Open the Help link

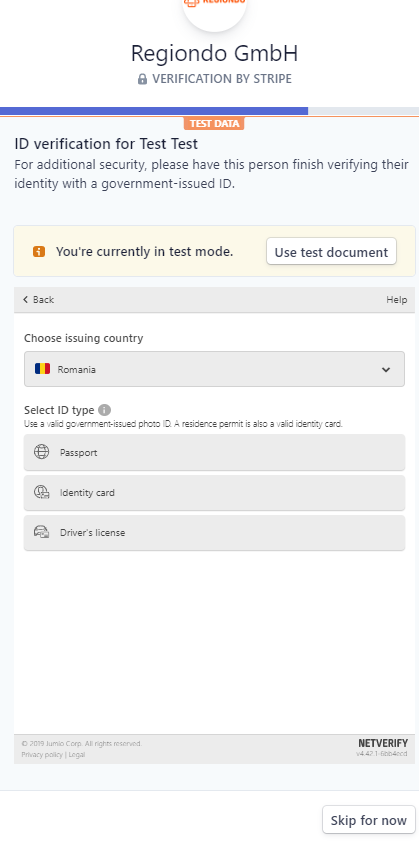[x=396, y=300]
